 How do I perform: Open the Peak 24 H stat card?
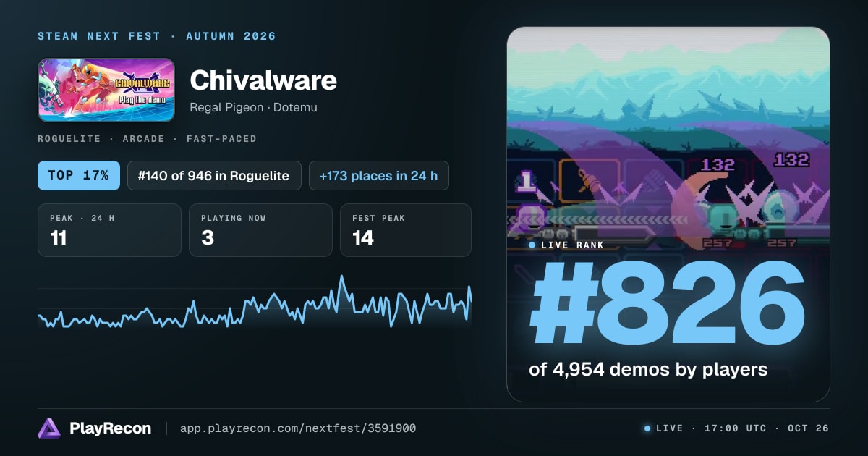click(x=109, y=230)
